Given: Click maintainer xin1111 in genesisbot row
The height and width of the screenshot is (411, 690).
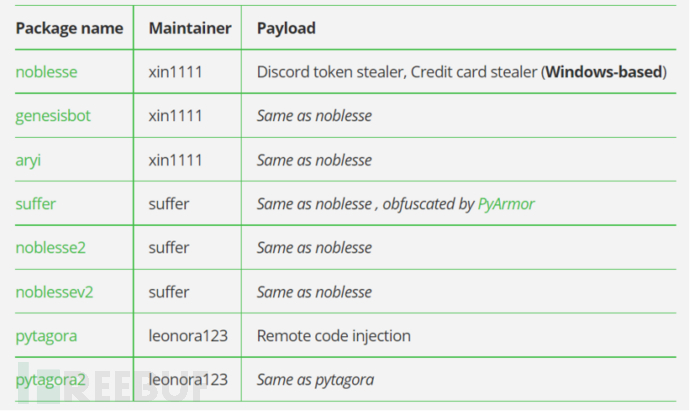Looking at the screenshot, I should 176,116.
